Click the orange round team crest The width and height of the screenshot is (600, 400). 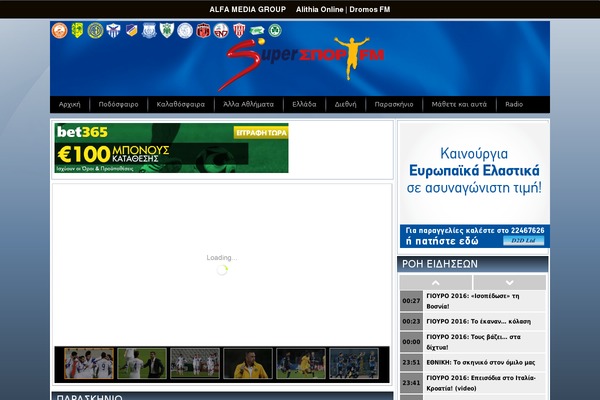pos(59,31)
